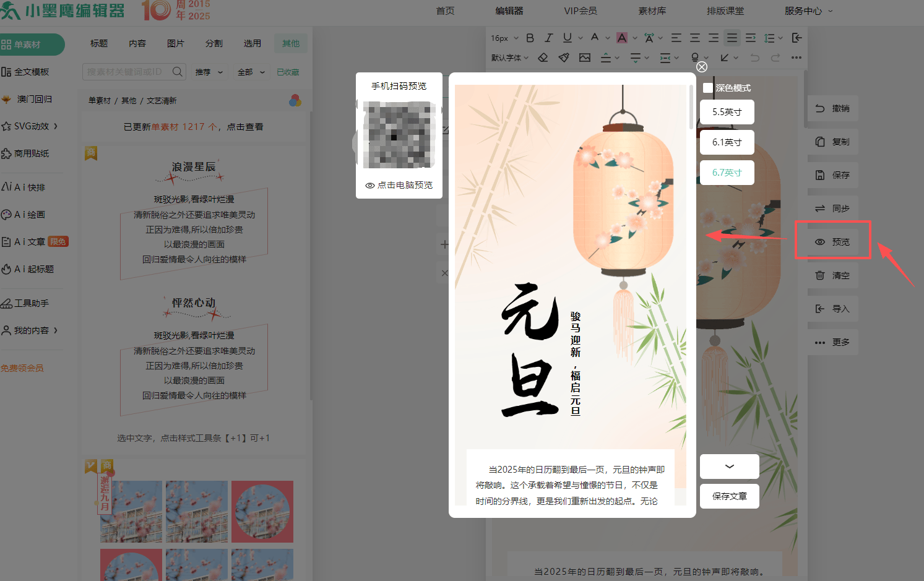The height and width of the screenshot is (581, 924).
Task: Expand the 服务中心 menu
Action: tap(809, 11)
